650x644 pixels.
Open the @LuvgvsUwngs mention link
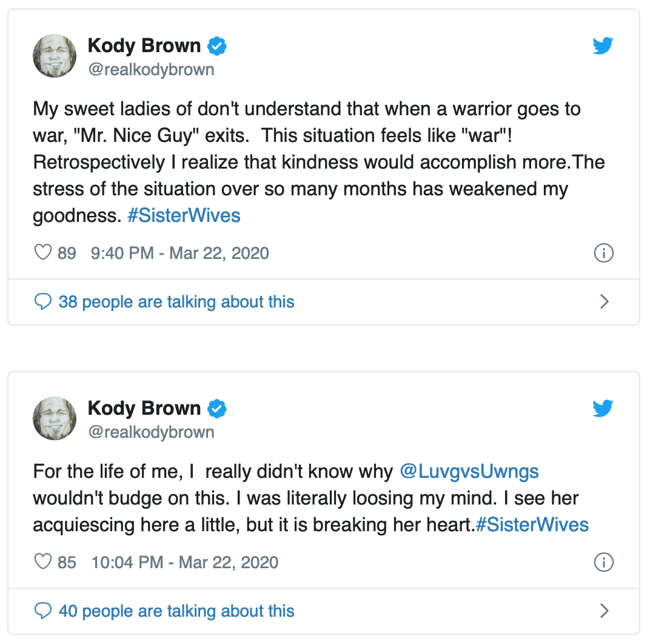469,471
